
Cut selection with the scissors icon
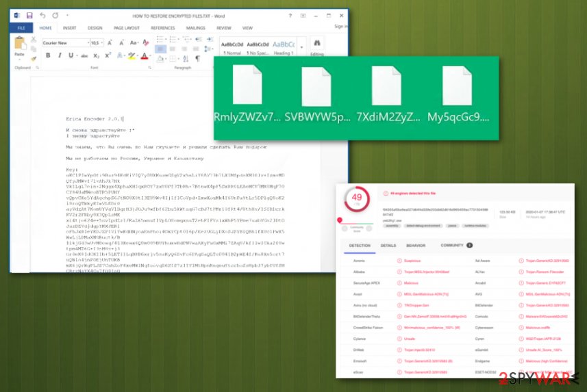tap(34, 39)
